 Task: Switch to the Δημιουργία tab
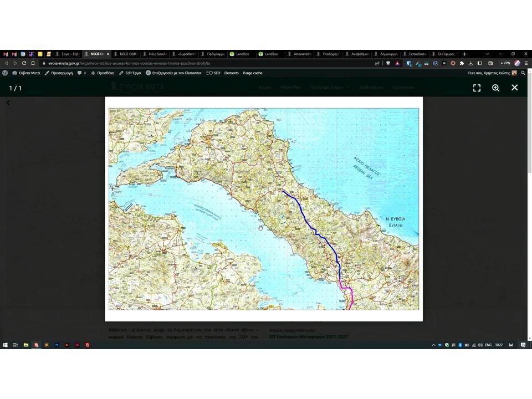pos(386,54)
